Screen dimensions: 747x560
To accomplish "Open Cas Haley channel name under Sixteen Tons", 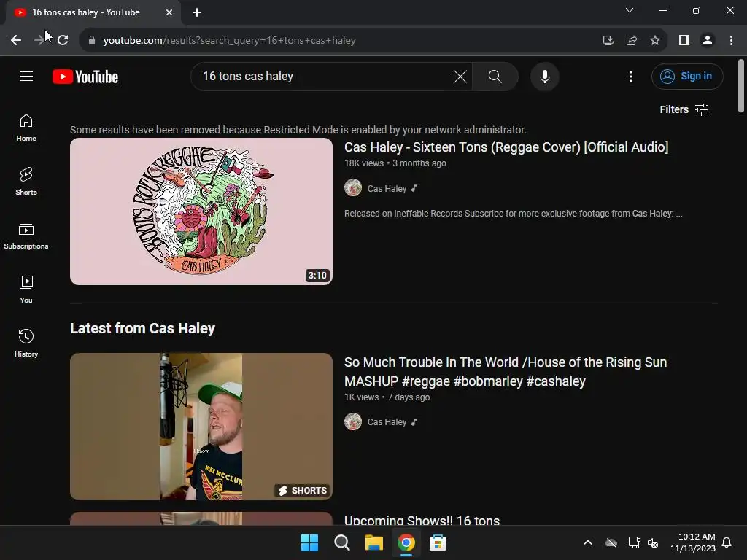I will 387,189.
